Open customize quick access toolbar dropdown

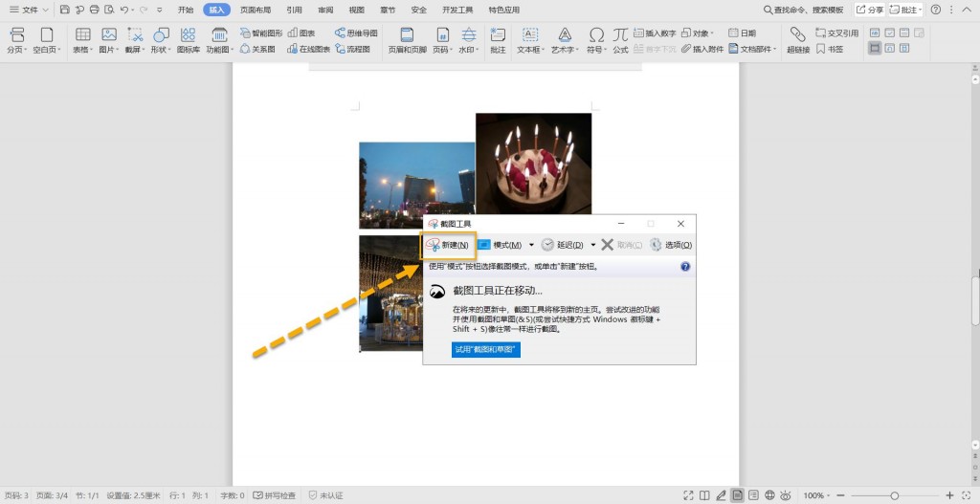pos(160,10)
